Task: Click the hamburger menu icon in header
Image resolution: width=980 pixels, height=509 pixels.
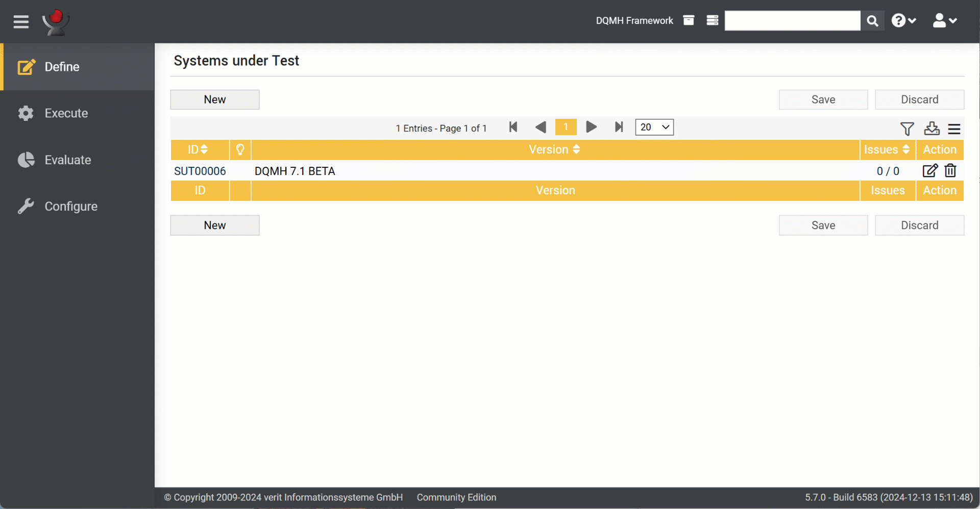Action: pyautogui.click(x=21, y=22)
